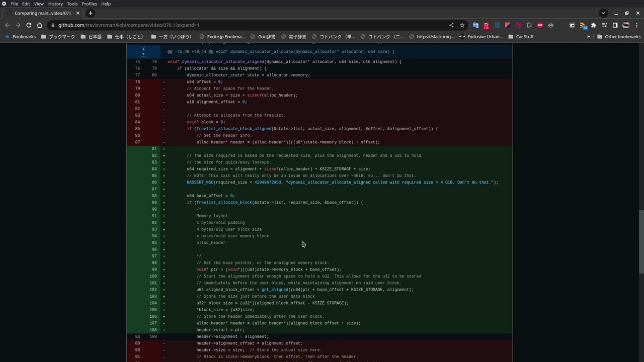
Task: Go back to the previous page
Action: [7, 25]
